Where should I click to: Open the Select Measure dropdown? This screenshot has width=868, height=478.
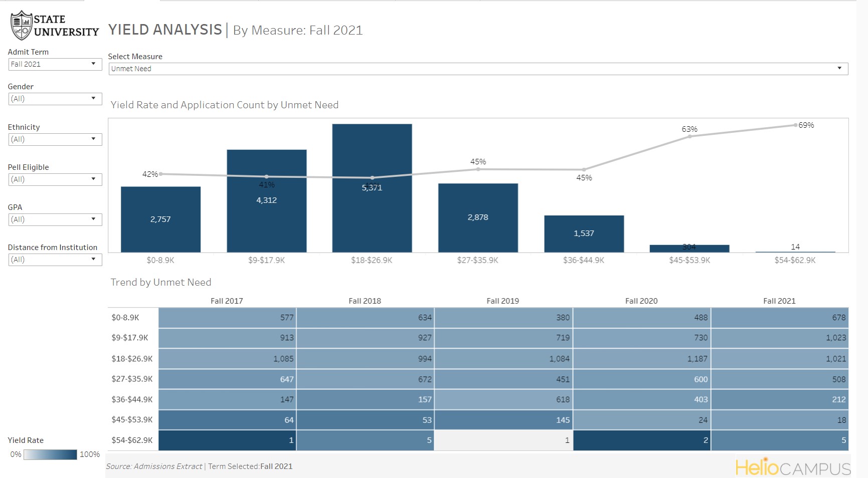point(477,69)
